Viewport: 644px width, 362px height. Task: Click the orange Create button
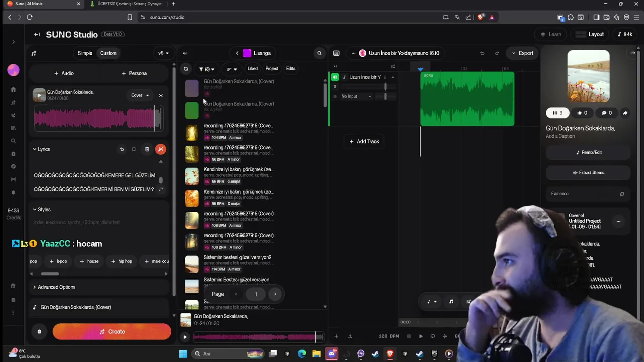112,332
